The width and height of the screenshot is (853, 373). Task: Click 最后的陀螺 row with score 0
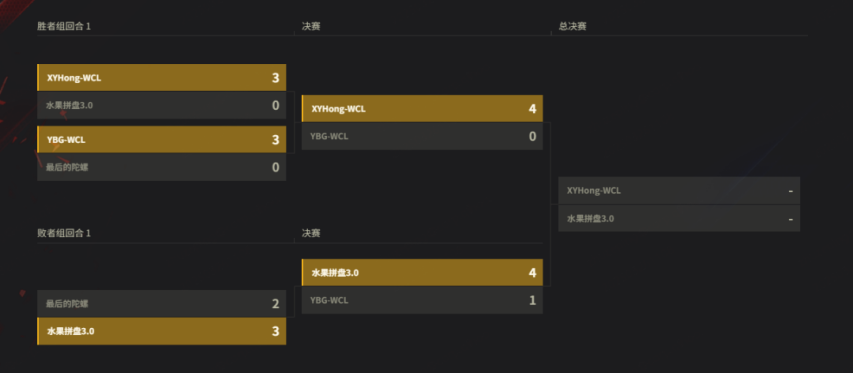(x=162, y=167)
